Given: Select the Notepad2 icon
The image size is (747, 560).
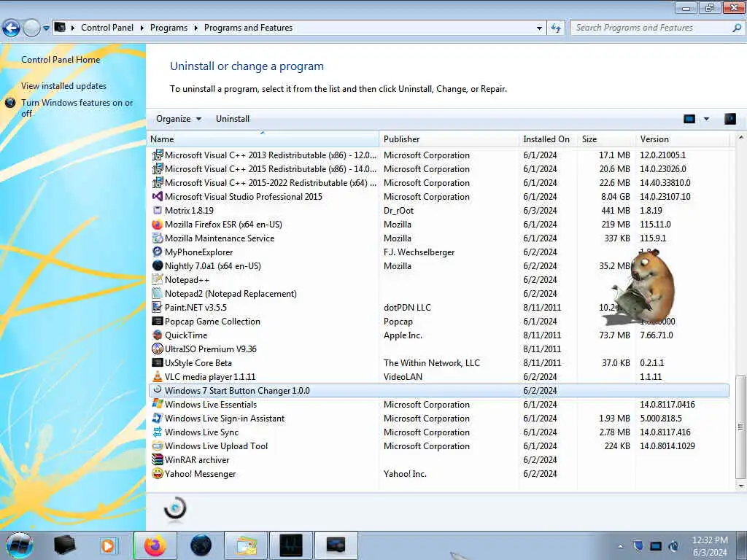Looking at the screenshot, I should (x=158, y=293).
